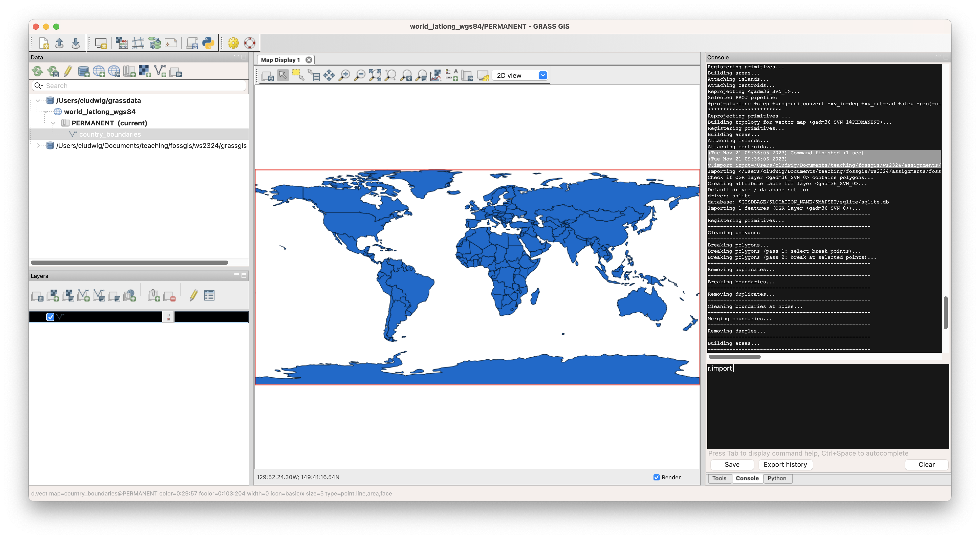The height and width of the screenshot is (539, 980).
Task: Add a vector map layer to Layers
Action: coord(83,295)
